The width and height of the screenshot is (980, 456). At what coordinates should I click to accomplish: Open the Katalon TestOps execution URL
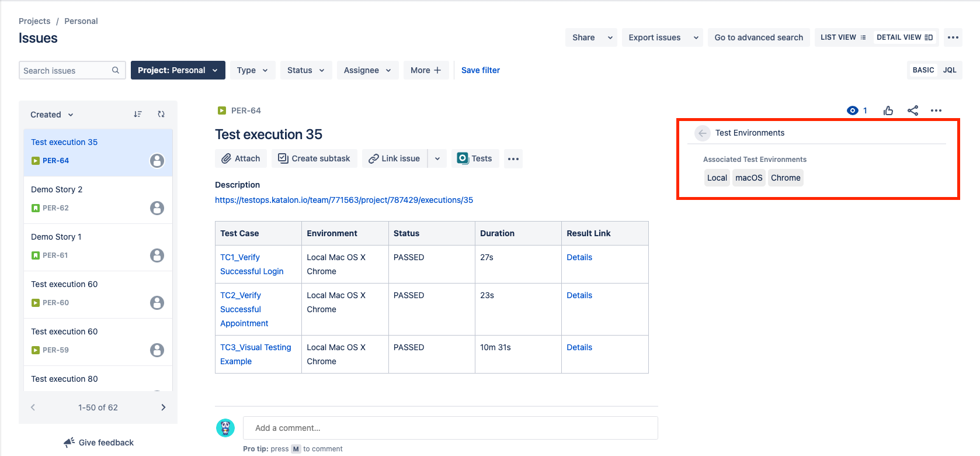tap(344, 200)
